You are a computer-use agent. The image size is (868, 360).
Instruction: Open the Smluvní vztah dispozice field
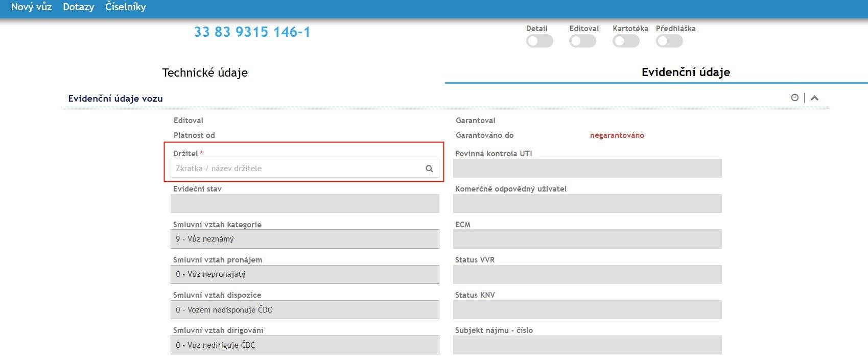click(x=304, y=309)
